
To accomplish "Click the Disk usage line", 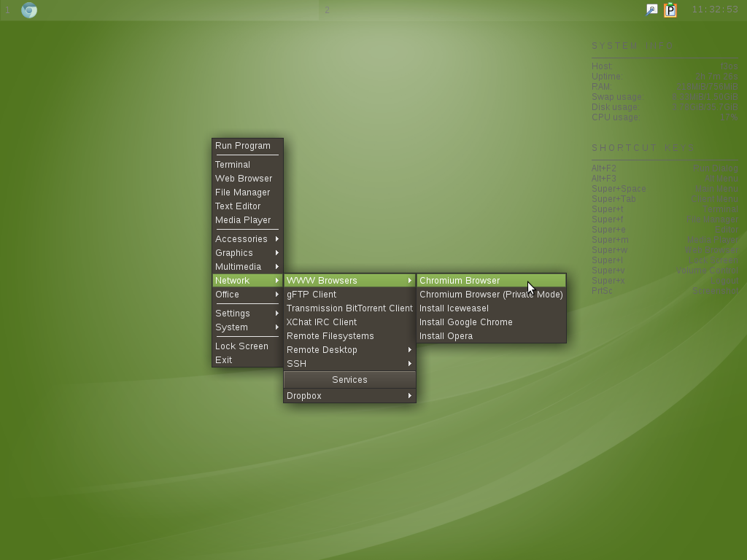I will tap(665, 106).
